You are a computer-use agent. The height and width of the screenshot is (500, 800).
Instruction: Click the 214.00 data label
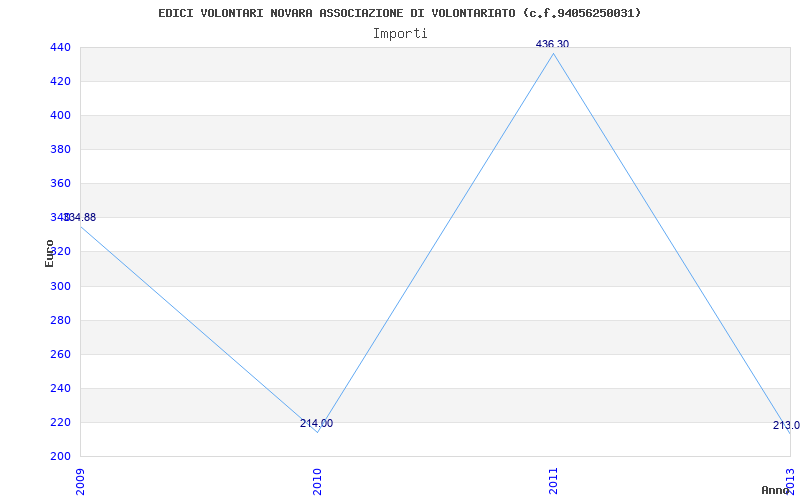[316, 423]
